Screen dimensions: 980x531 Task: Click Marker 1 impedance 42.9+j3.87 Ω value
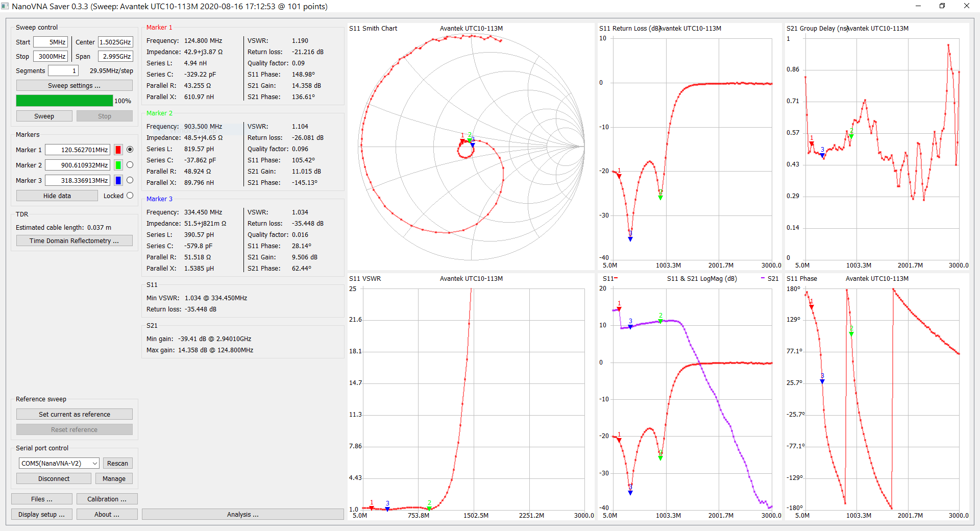pyautogui.click(x=203, y=52)
